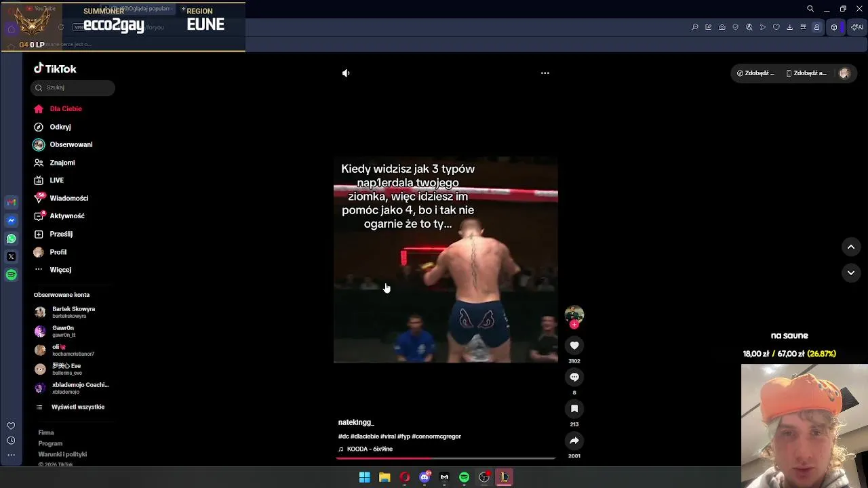Open the video three-dots options menu
Viewport: 868px width, 488px height.
pyautogui.click(x=545, y=73)
